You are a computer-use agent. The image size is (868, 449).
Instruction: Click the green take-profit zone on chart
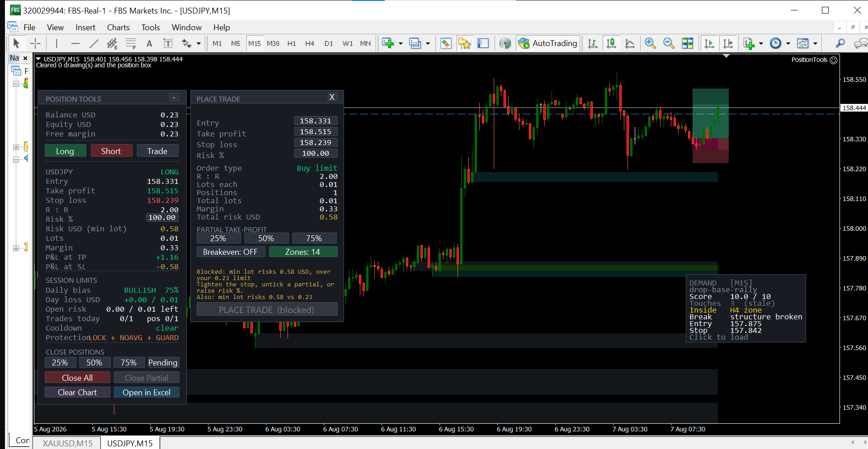(710, 113)
